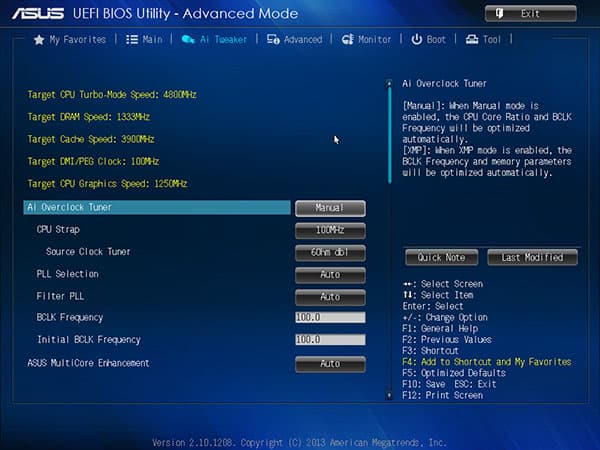Select the Ai Overclock Tuner row
600x450 pixels.
coord(157,207)
